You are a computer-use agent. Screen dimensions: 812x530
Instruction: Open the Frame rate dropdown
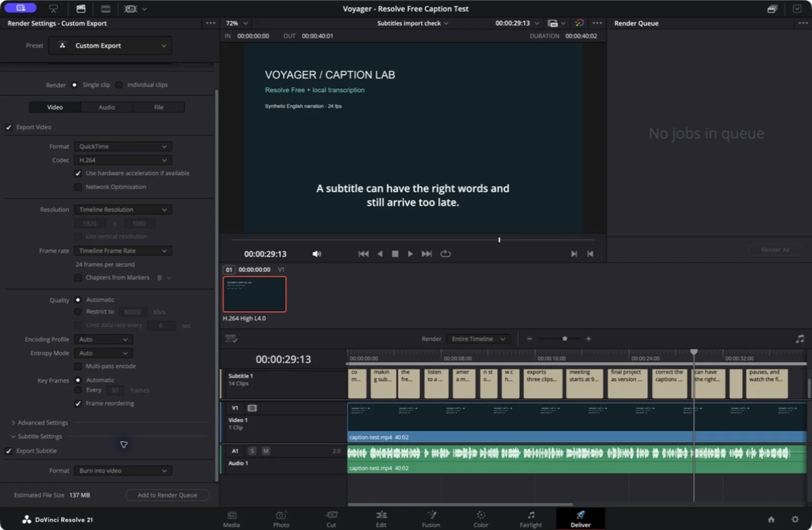123,251
